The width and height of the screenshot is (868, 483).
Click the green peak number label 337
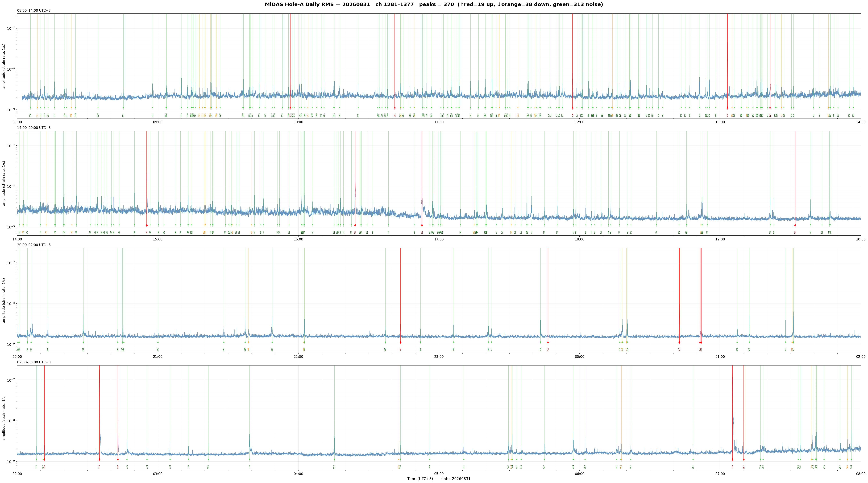[x=334, y=467]
